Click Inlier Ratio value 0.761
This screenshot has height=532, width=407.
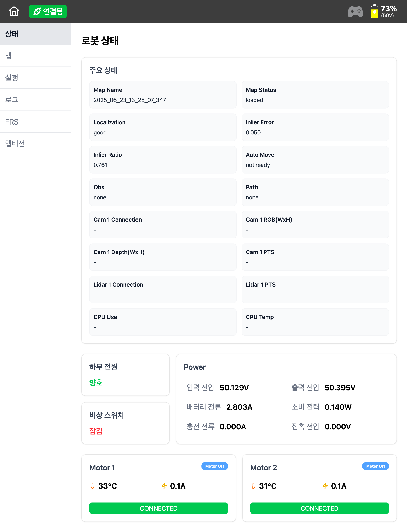(x=100, y=165)
